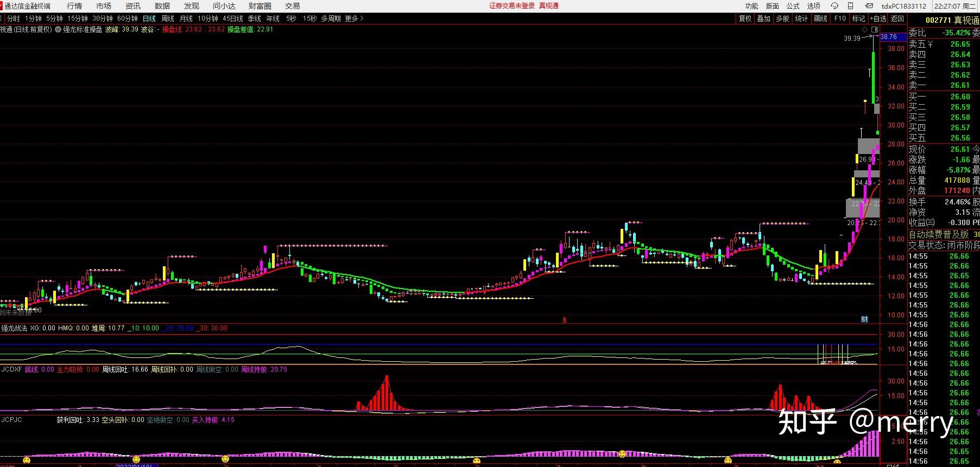
Task: Select the 日线 daily period
Action: pos(149,18)
